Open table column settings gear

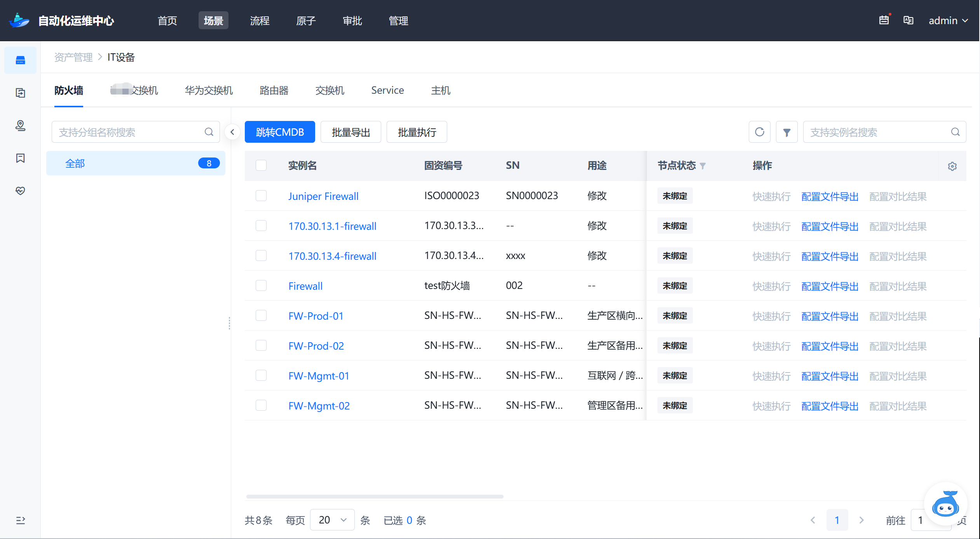click(952, 166)
